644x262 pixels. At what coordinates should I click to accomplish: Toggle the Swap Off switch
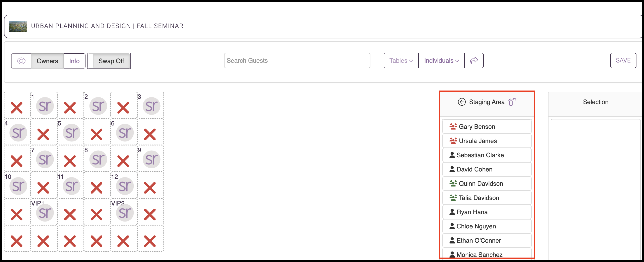click(109, 61)
